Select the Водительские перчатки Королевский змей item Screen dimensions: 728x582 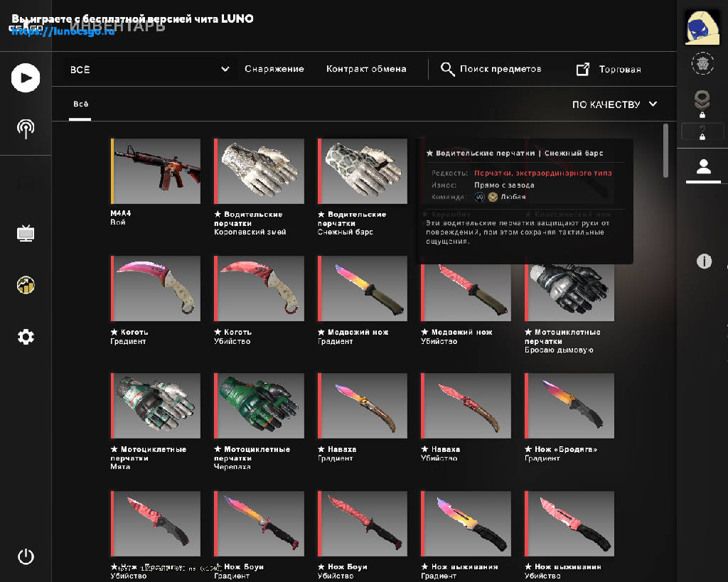pos(259,171)
